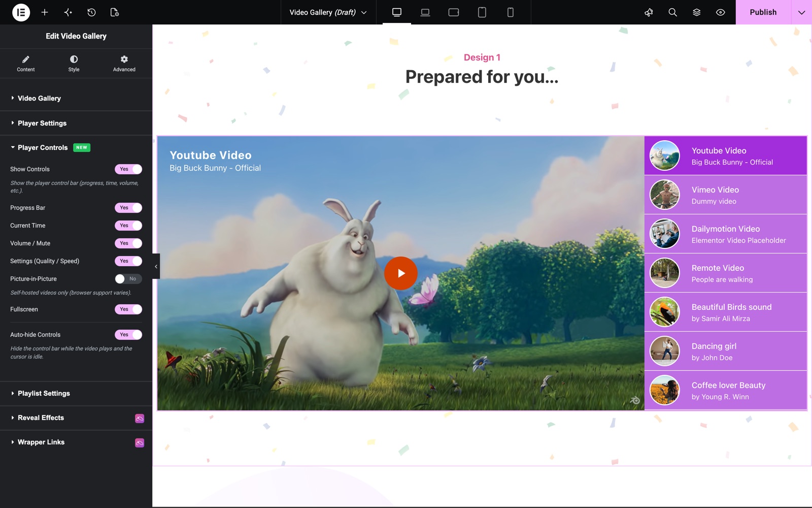Switch to the Style tab
Image resolution: width=812 pixels, height=508 pixels.
[74, 63]
